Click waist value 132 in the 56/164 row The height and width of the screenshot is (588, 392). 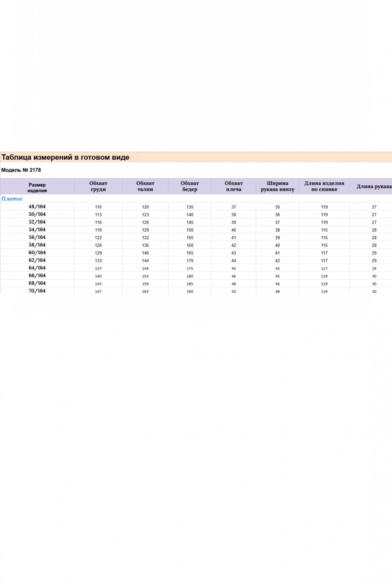(x=145, y=238)
